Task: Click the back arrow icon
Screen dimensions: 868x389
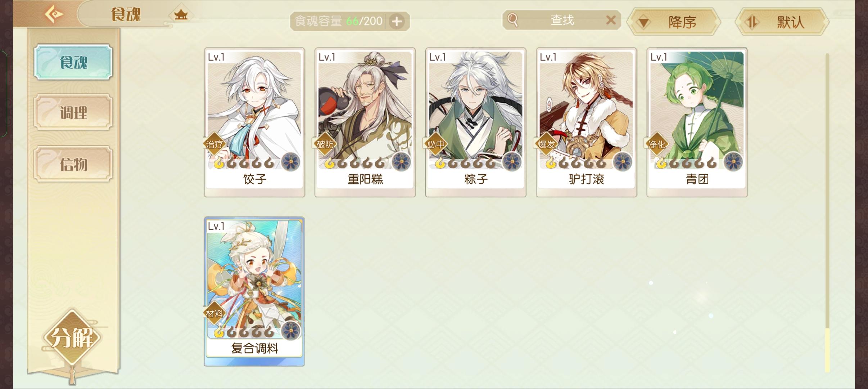Action: [54, 14]
